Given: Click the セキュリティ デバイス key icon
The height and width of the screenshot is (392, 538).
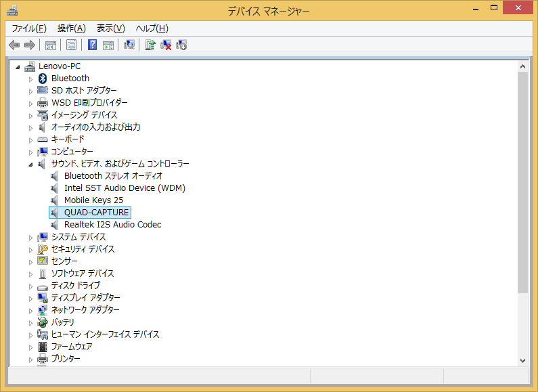Looking at the screenshot, I should click(43, 249).
